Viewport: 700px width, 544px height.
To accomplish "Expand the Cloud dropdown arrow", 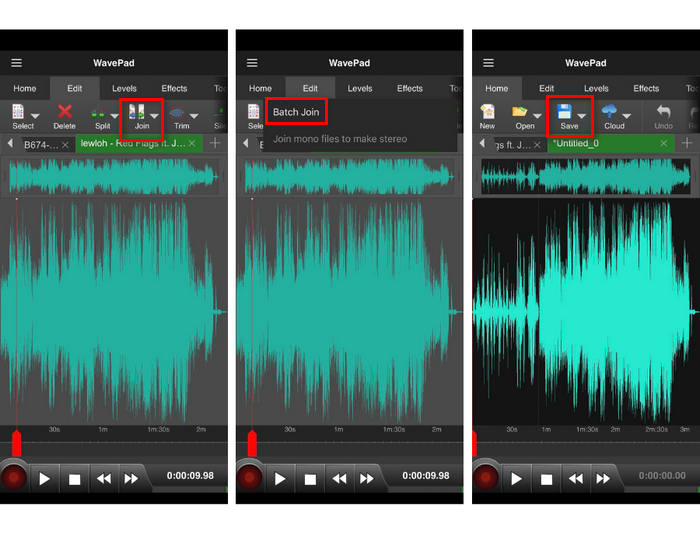I will 627,116.
